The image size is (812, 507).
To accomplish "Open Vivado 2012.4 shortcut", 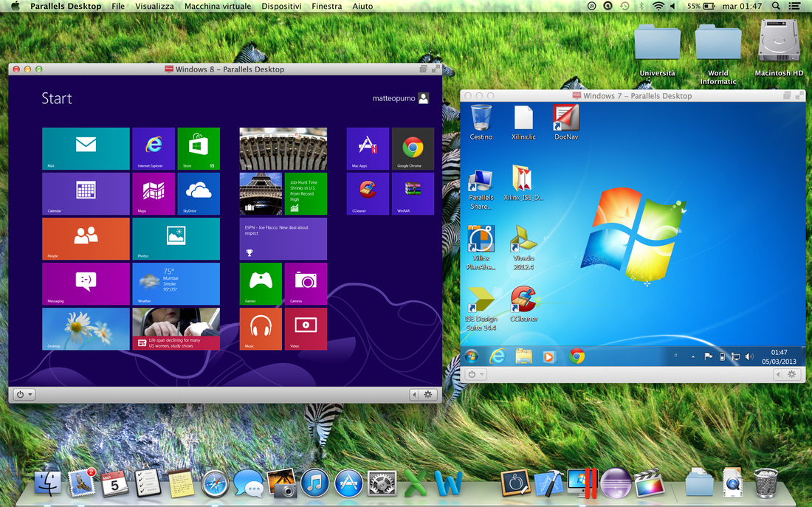I will click(x=523, y=247).
